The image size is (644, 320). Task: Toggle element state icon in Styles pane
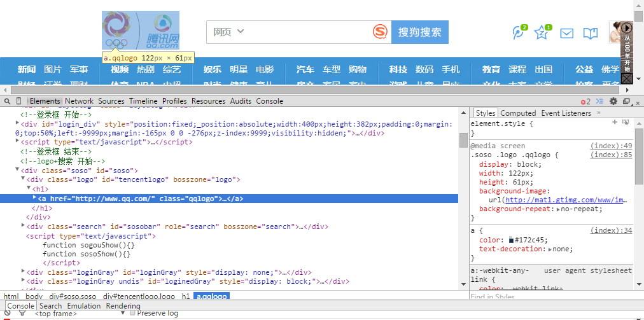pos(626,122)
